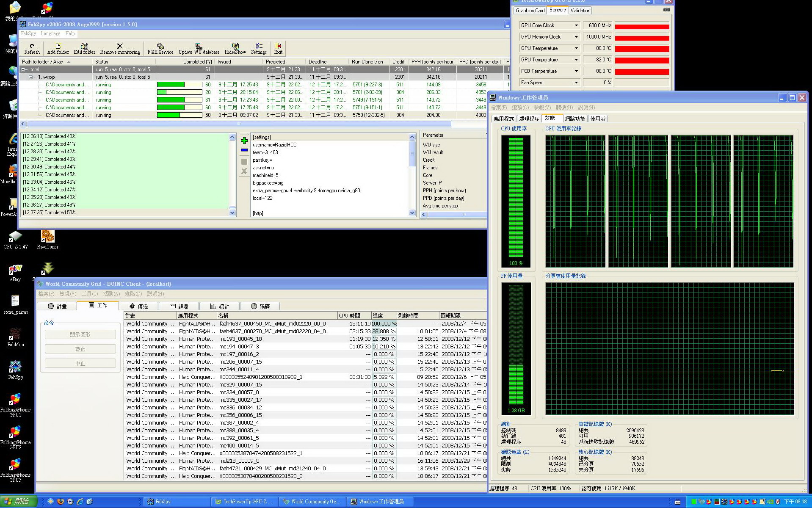Image resolution: width=812 pixels, height=508 pixels.
Task: Open the Edit folder tool in FahSpy
Action: pos(85,49)
